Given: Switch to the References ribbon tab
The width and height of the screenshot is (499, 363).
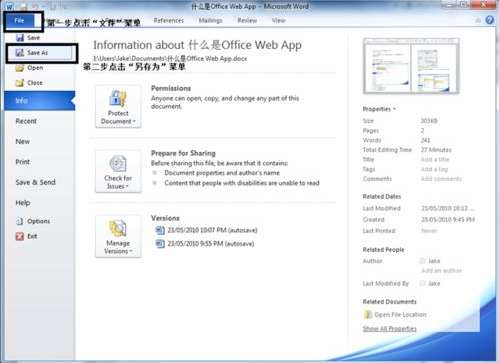Looking at the screenshot, I should [169, 20].
